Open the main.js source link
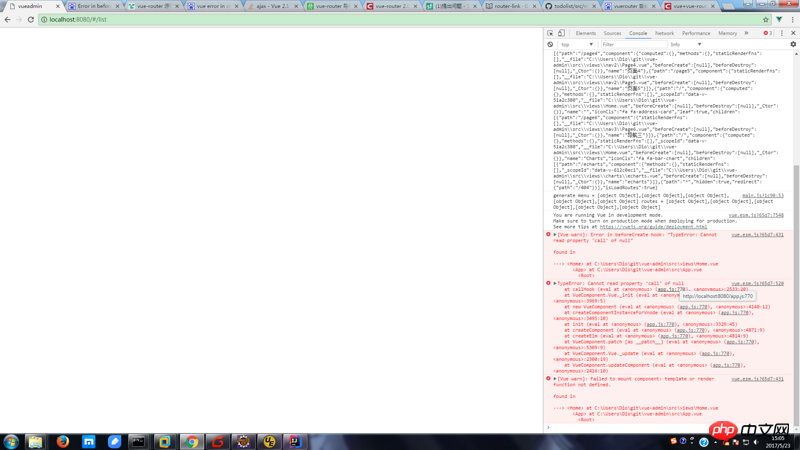Image resolution: width=800 pixels, height=450 pixels. click(763, 195)
